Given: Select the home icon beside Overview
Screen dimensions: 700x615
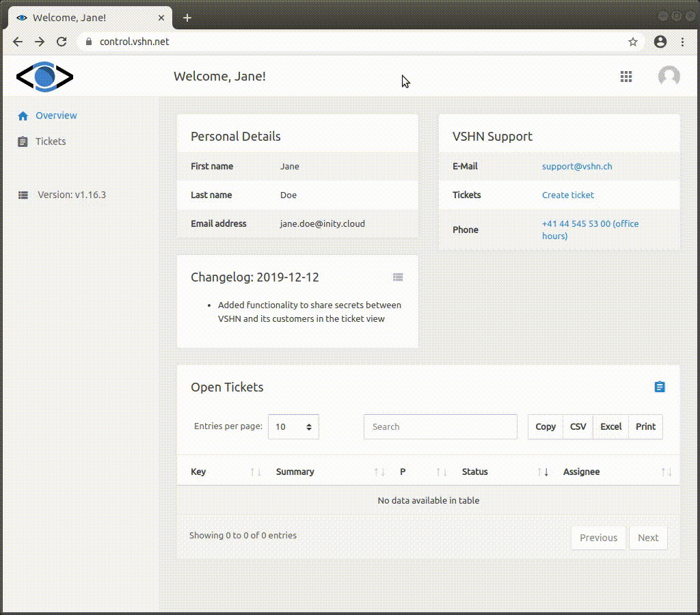Looking at the screenshot, I should coord(22,115).
